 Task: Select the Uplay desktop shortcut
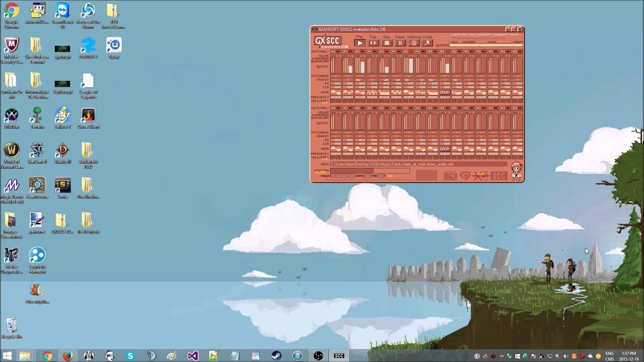[x=114, y=48]
